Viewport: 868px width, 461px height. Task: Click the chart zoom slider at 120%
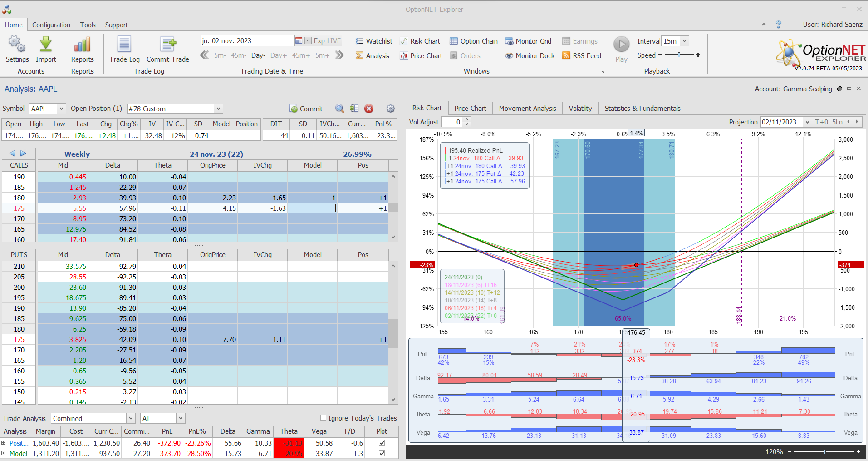pyautogui.click(x=824, y=452)
